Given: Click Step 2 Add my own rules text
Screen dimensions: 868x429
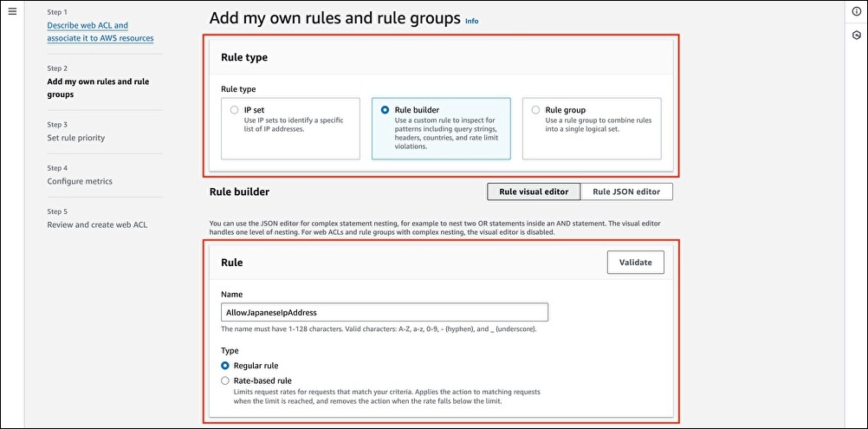Looking at the screenshot, I should [98, 88].
